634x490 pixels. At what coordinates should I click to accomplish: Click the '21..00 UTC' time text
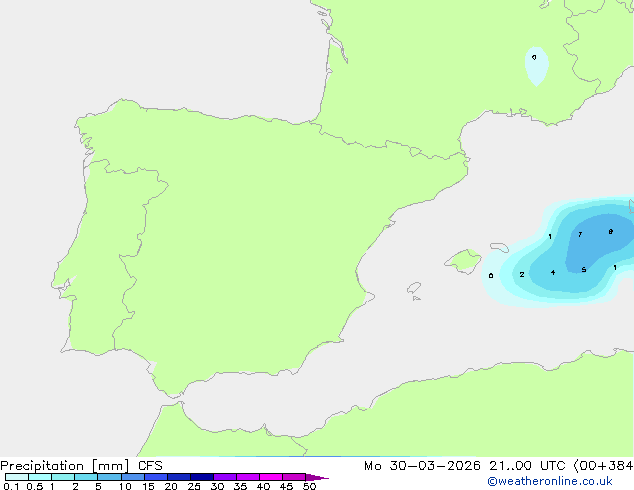pyautogui.click(x=527, y=466)
